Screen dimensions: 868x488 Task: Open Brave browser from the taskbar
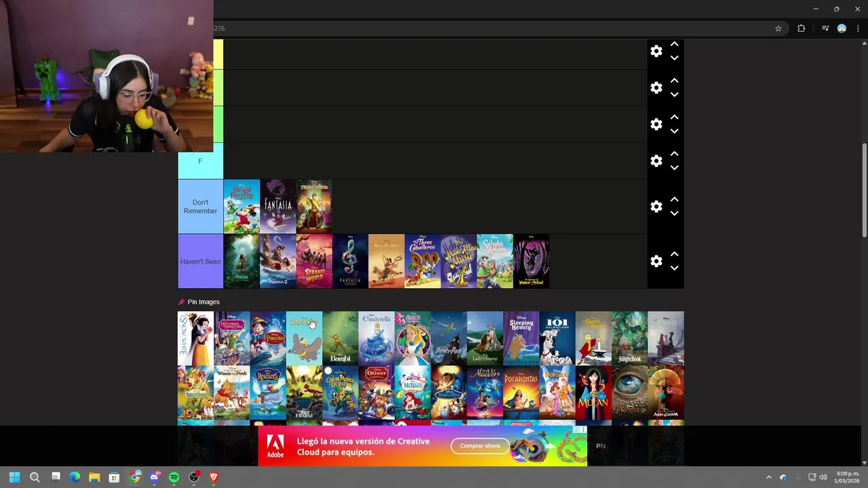pyautogui.click(x=214, y=477)
